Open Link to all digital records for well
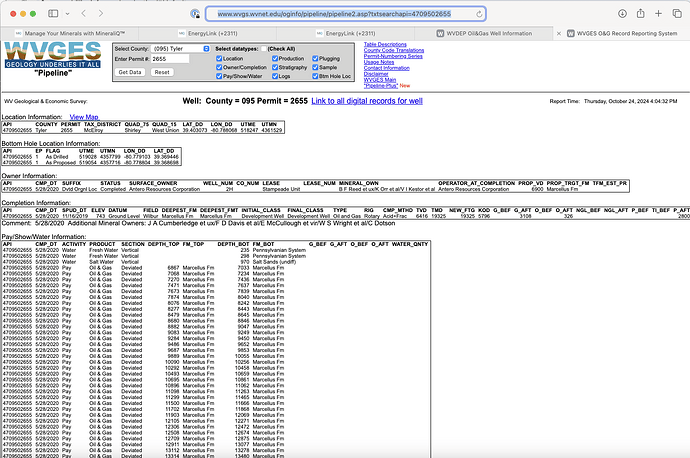This screenshot has height=458, width=690. pyautogui.click(x=367, y=101)
